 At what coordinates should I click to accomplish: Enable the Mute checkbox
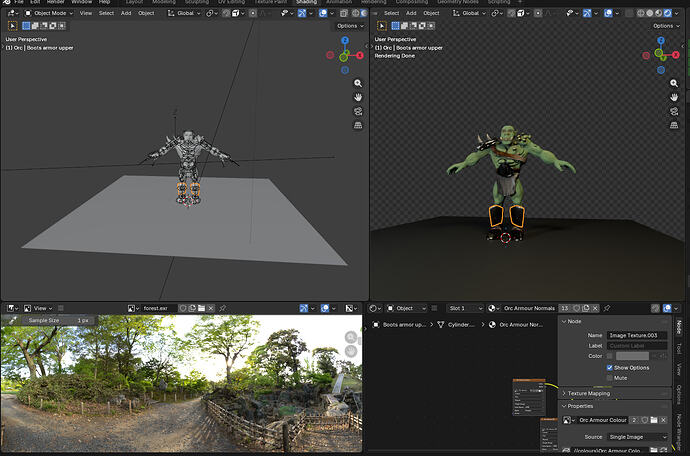click(x=609, y=378)
